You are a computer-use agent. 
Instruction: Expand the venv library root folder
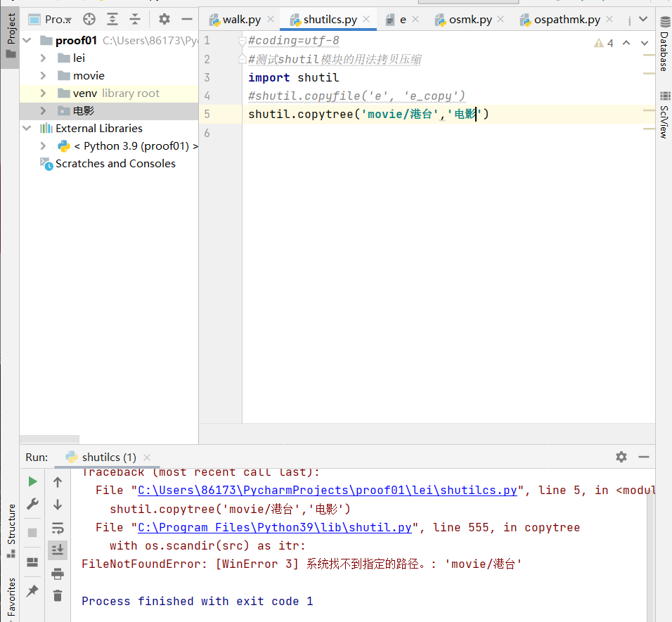click(43, 93)
